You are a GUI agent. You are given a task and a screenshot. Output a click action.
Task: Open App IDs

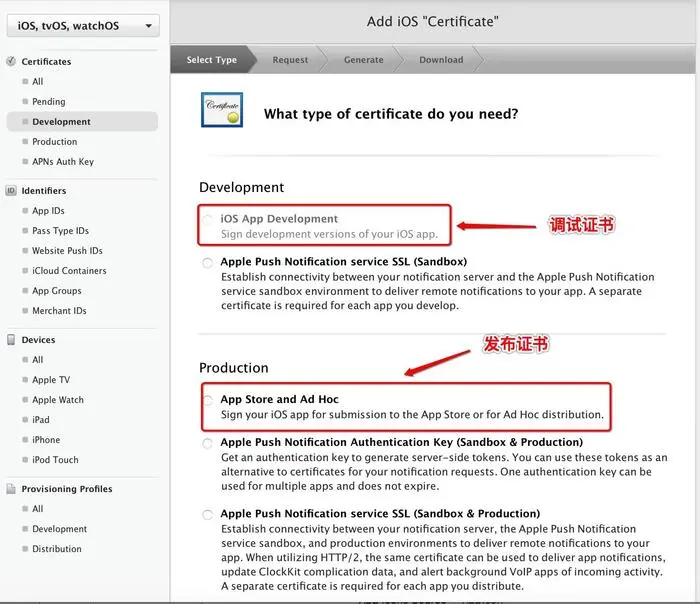click(x=48, y=211)
